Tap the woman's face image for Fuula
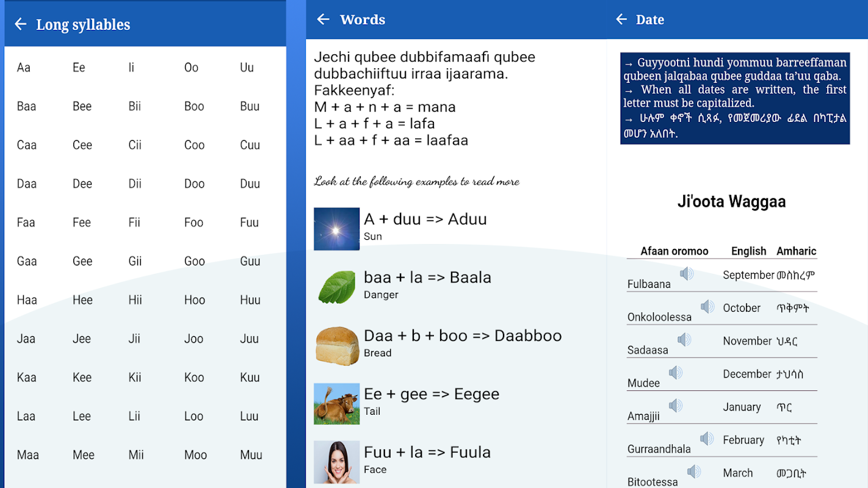The image size is (868, 488). point(337,462)
